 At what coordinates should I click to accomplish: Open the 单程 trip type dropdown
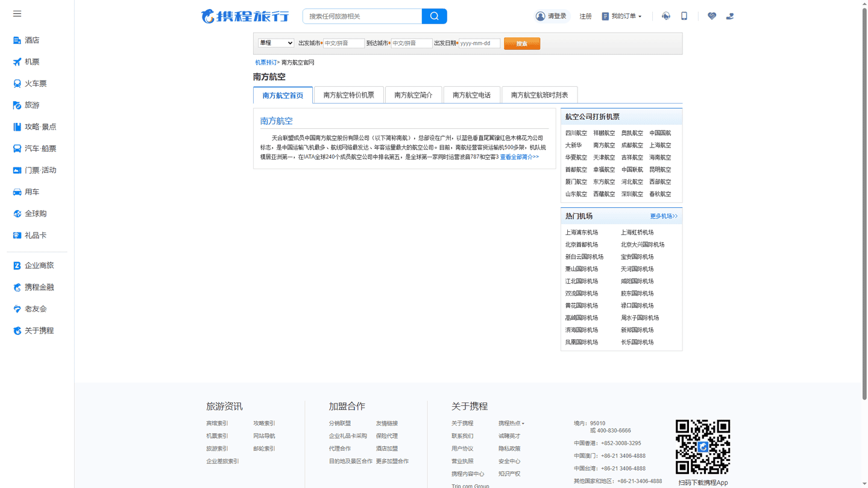(276, 43)
